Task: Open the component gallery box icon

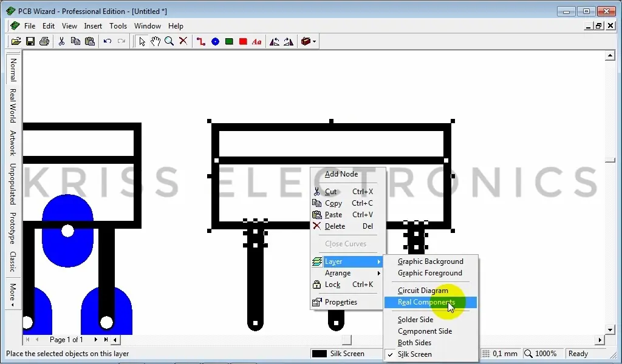Action: click(306, 41)
